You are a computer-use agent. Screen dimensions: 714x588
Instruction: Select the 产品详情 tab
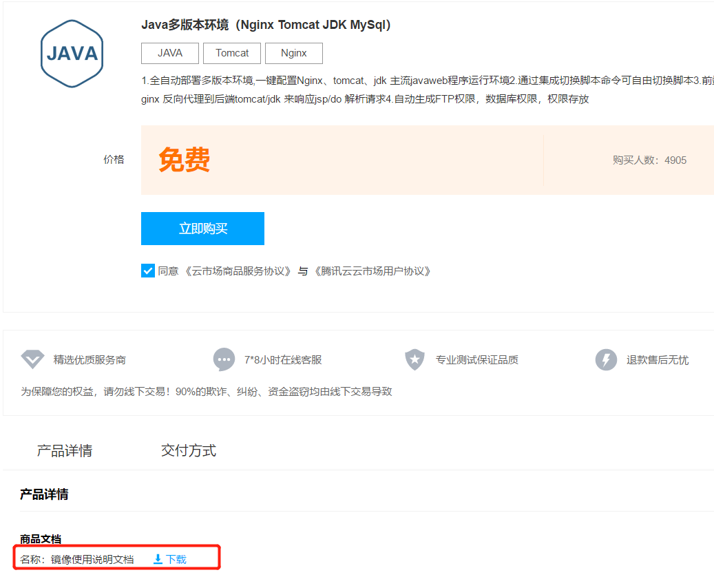click(x=65, y=450)
